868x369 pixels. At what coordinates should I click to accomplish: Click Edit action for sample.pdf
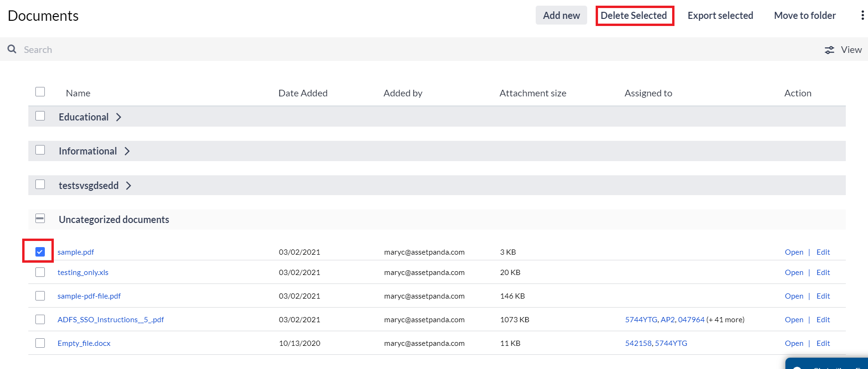pos(823,252)
